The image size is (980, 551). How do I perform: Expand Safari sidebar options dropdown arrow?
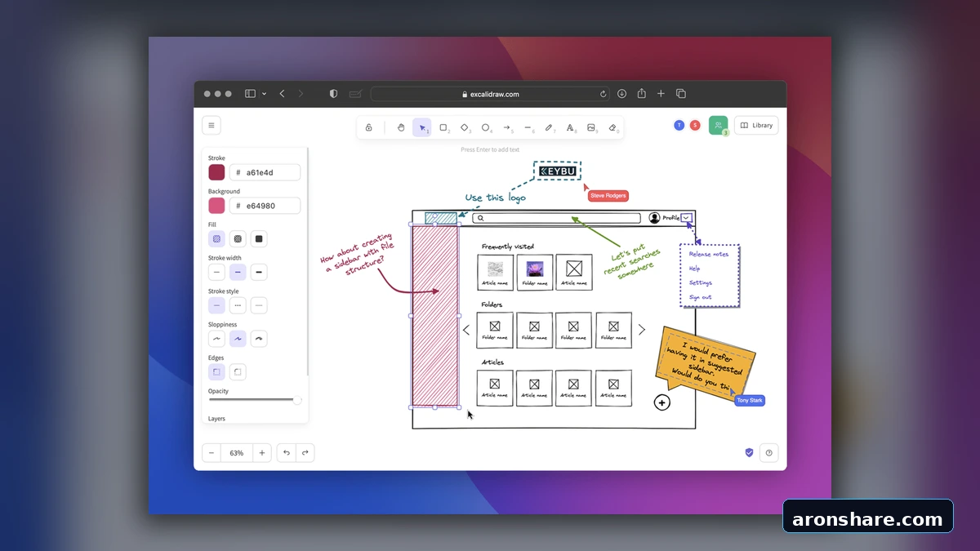[x=264, y=94]
